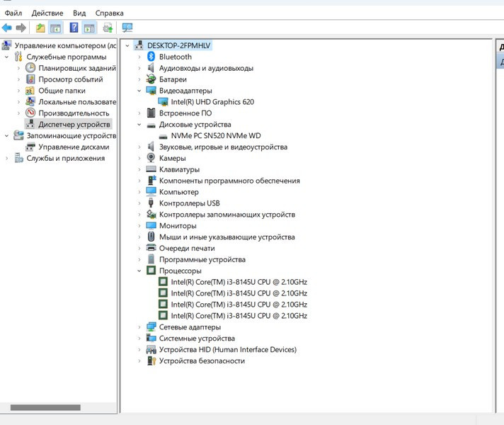Select Планировщик заданий in left tree

click(x=76, y=68)
